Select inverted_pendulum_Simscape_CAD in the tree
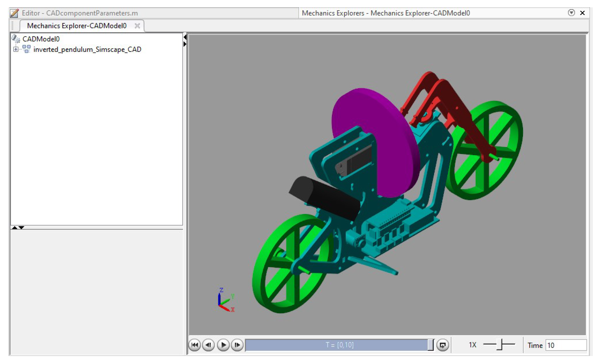The width and height of the screenshot is (598, 364). point(87,50)
